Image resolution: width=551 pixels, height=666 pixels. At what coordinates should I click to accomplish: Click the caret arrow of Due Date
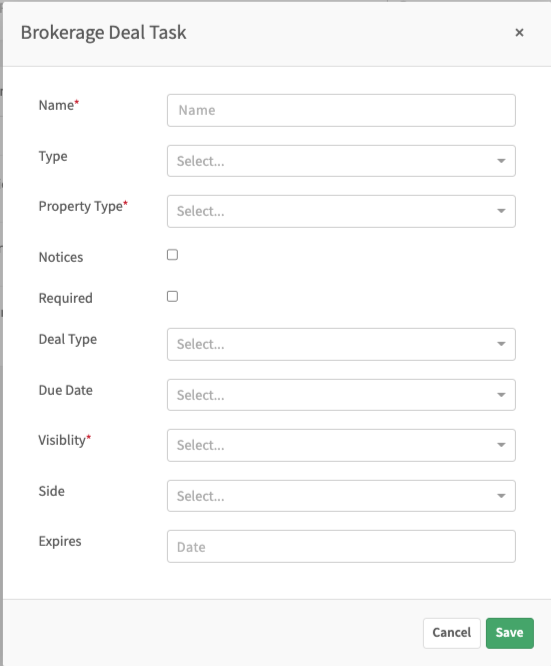click(501, 395)
